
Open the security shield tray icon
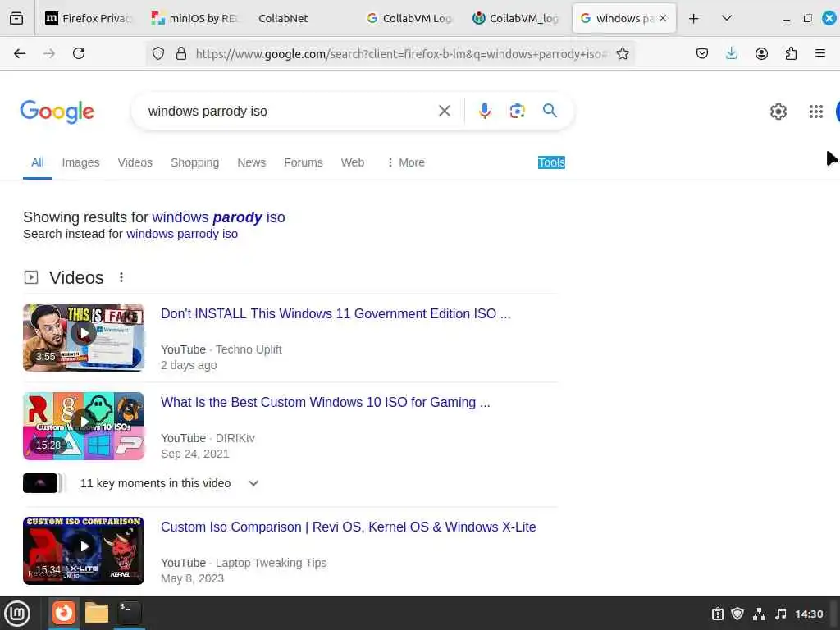(737, 614)
